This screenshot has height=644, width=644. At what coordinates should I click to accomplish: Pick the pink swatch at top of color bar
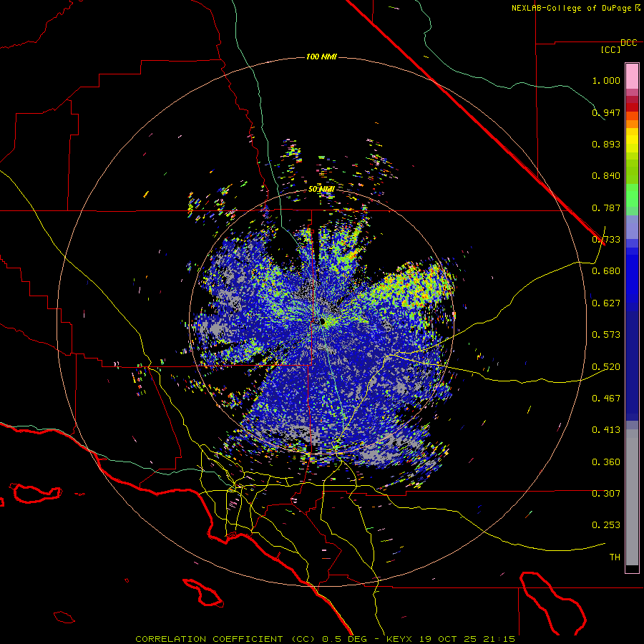coord(632,77)
